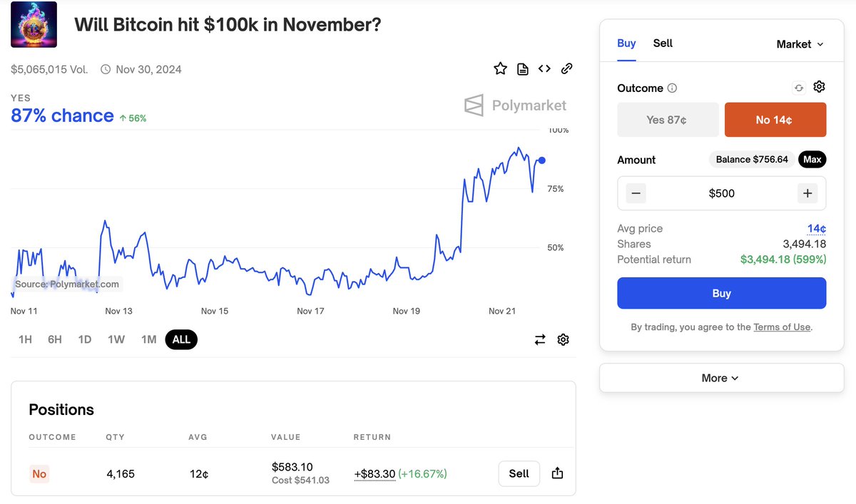
Task: Click the Shares 3,494.18 value
Action: 805,244
